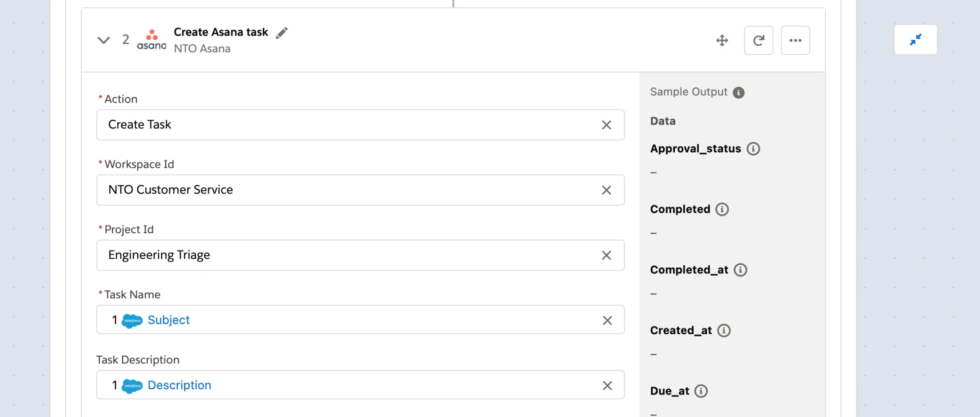Open the more options menu for the Asana step
This screenshot has height=417, width=980.
[x=795, y=40]
